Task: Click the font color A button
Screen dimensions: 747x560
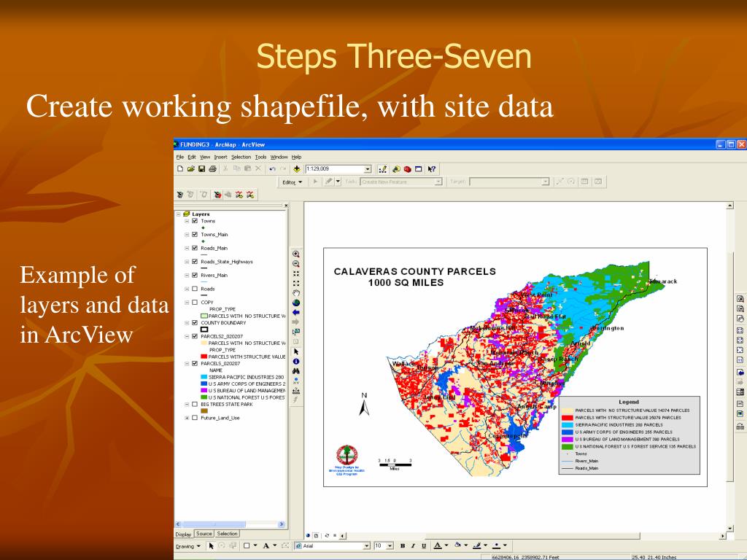Action: [438, 545]
